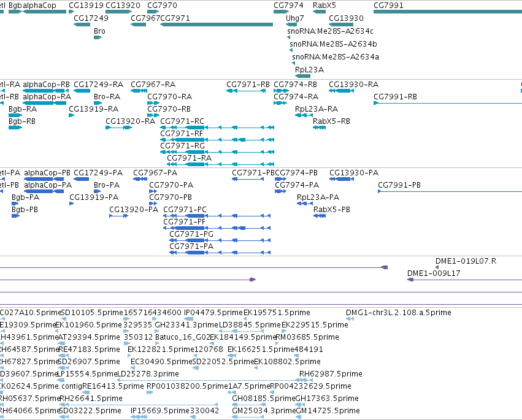Select the Batuco_16_G02 EST label
522x420 pixels.
182,337
